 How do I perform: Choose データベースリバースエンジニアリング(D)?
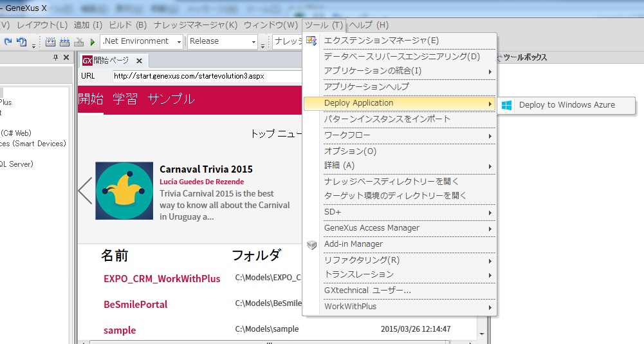click(400, 57)
